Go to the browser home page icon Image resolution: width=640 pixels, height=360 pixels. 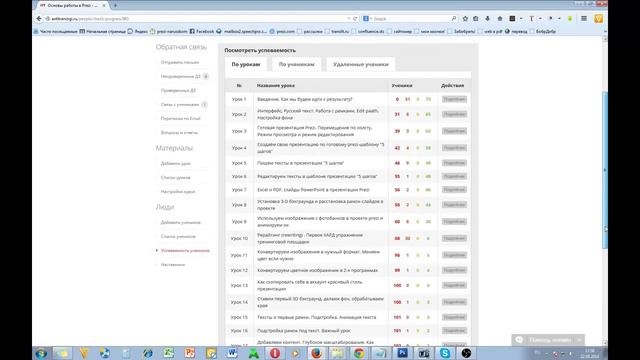pyautogui.click(x=500, y=19)
